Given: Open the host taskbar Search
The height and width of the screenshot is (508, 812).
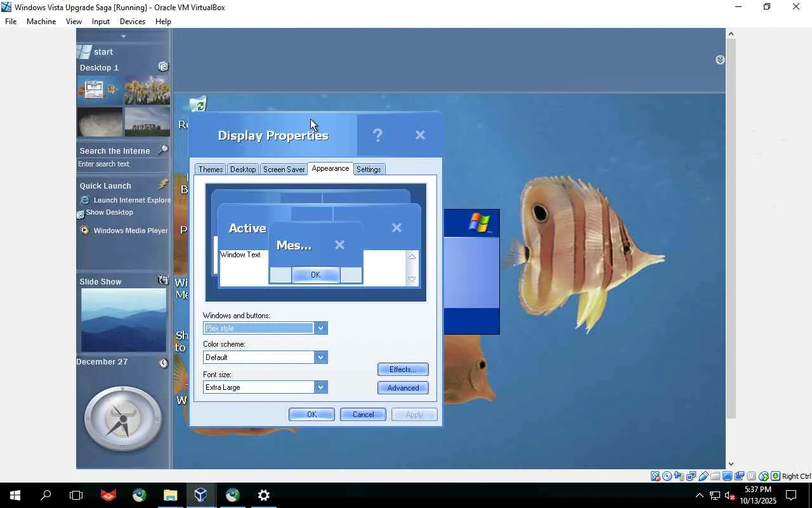Looking at the screenshot, I should point(46,495).
